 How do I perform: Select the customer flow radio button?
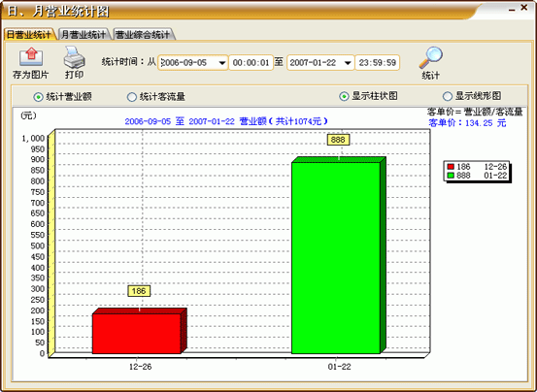[131, 97]
